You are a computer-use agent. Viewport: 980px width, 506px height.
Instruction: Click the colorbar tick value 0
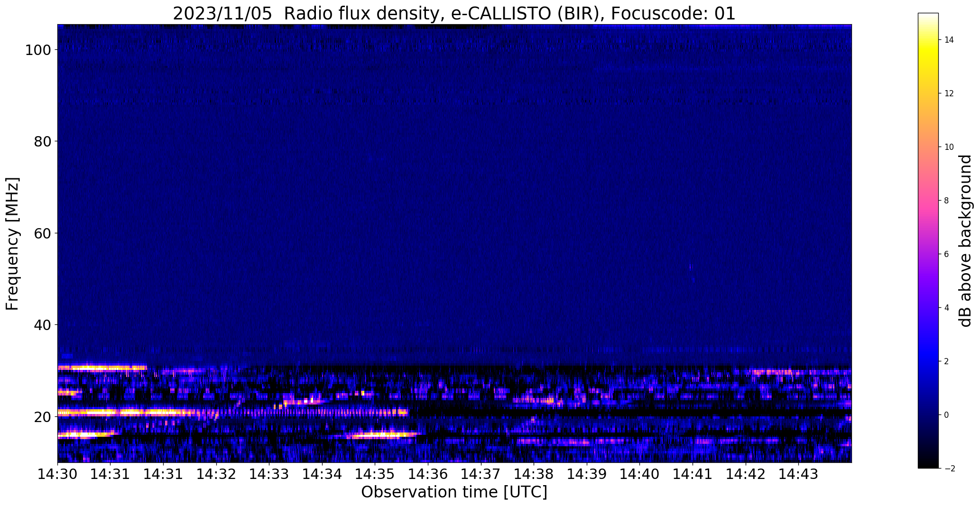[947, 415]
